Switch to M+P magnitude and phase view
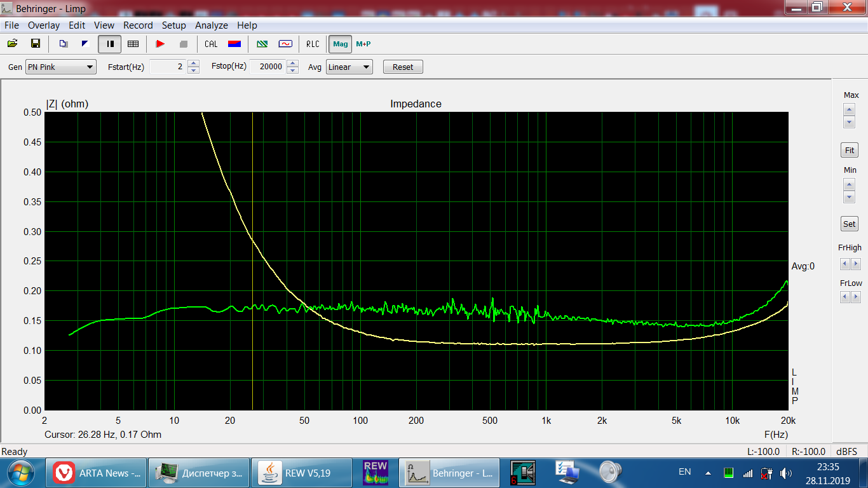 tap(363, 44)
